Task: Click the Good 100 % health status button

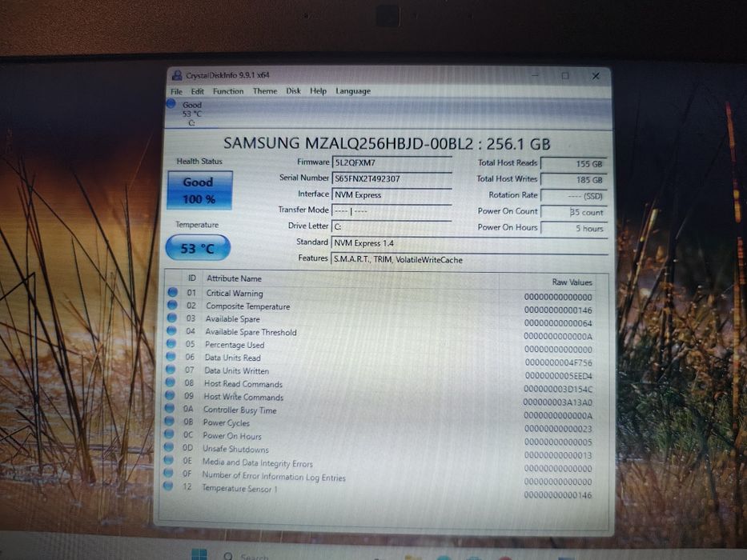Action: coord(199,190)
